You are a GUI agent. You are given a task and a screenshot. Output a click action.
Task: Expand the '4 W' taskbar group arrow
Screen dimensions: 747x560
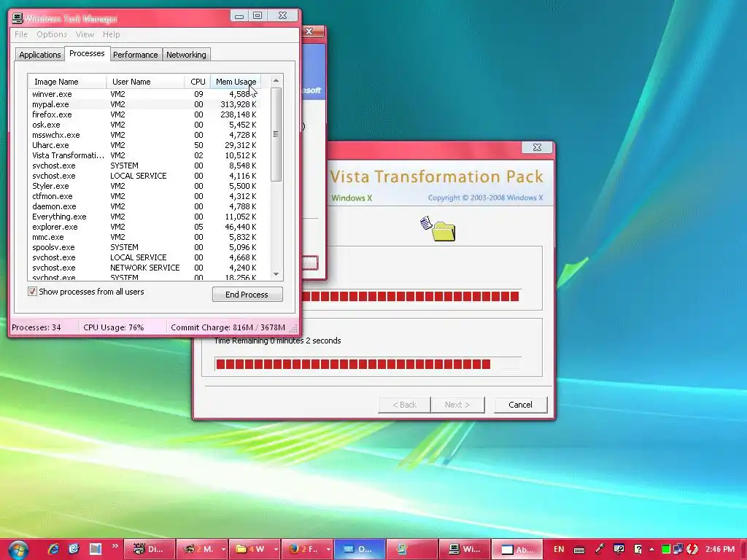pos(275,550)
